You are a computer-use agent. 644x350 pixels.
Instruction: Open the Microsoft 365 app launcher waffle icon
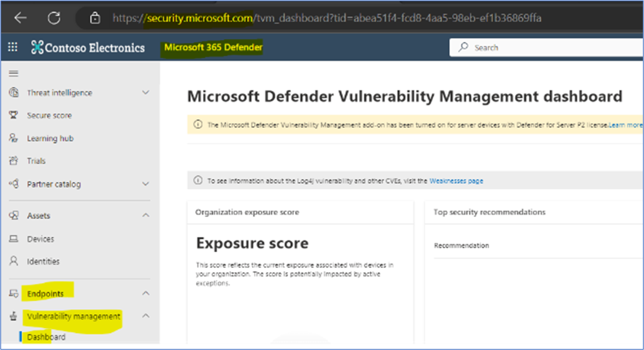pos(13,47)
